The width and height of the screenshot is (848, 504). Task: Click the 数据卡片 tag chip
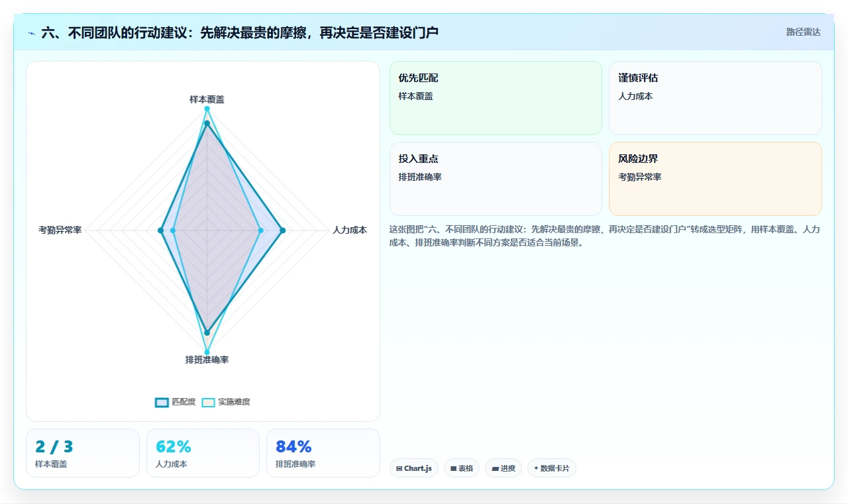point(552,468)
